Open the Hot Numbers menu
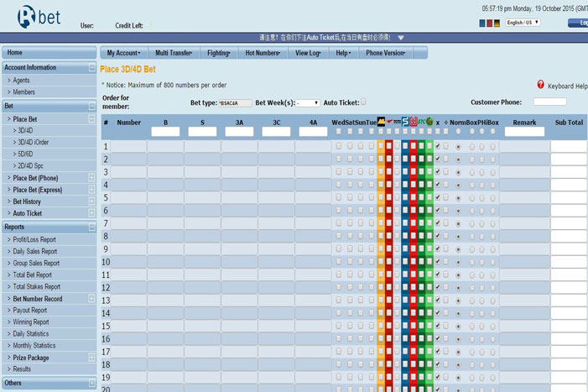This screenshot has height=392, width=588. click(x=263, y=53)
